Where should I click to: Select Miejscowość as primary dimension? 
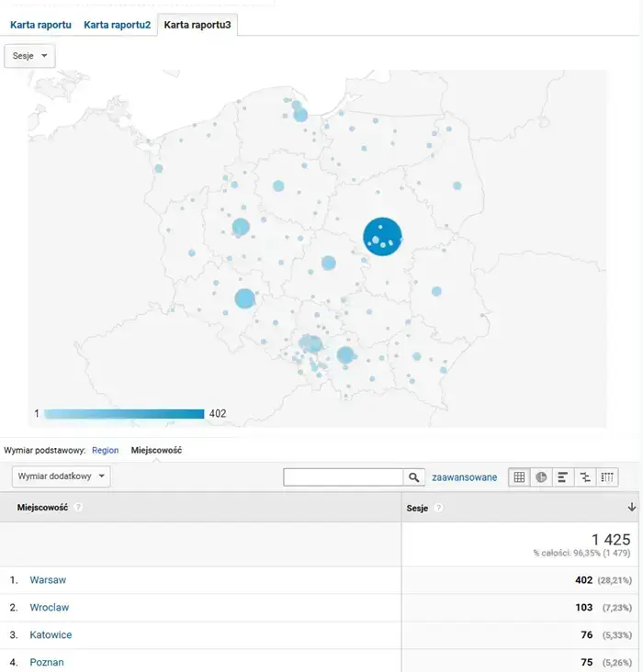click(x=156, y=451)
